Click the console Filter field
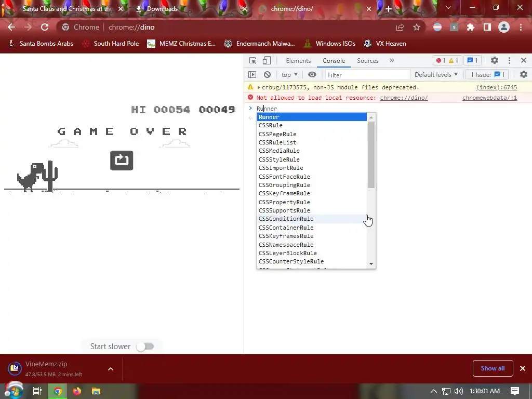This screenshot has width=532, height=399. pyautogui.click(x=367, y=75)
